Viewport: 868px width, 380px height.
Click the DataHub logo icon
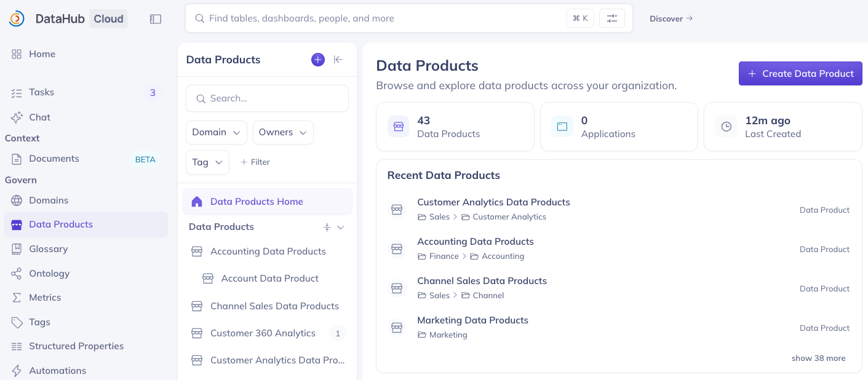(x=17, y=19)
